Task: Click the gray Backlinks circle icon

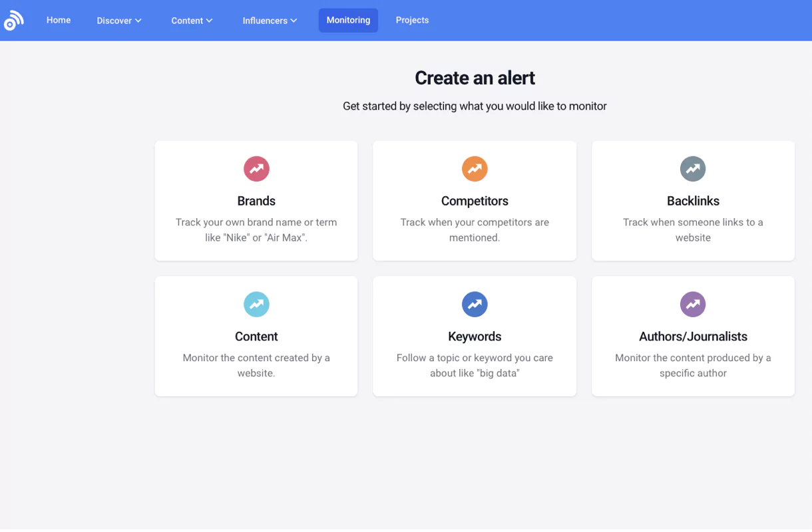Action: pos(693,168)
